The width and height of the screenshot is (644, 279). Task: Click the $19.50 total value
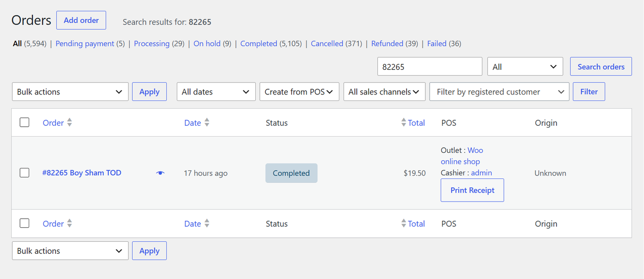click(x=414, y=173)
